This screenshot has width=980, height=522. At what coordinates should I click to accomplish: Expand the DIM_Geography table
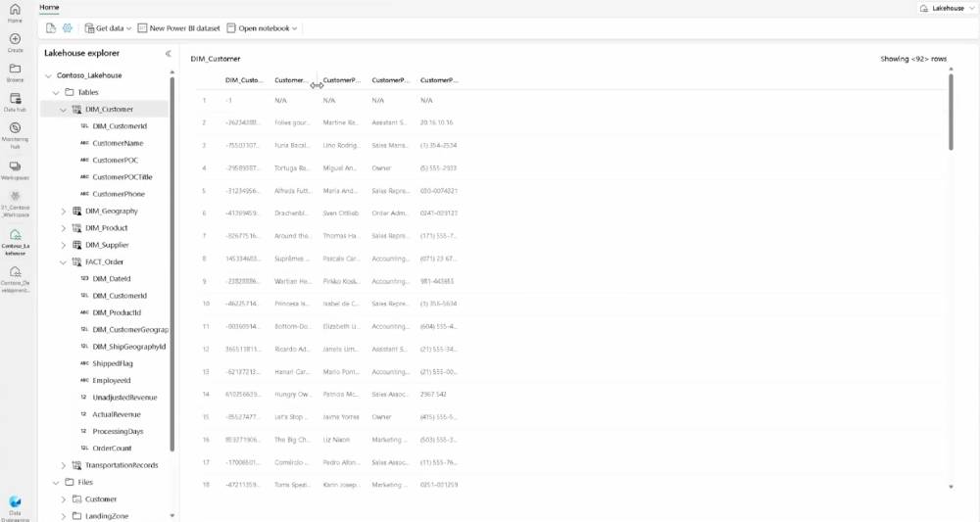pos(63,211)
